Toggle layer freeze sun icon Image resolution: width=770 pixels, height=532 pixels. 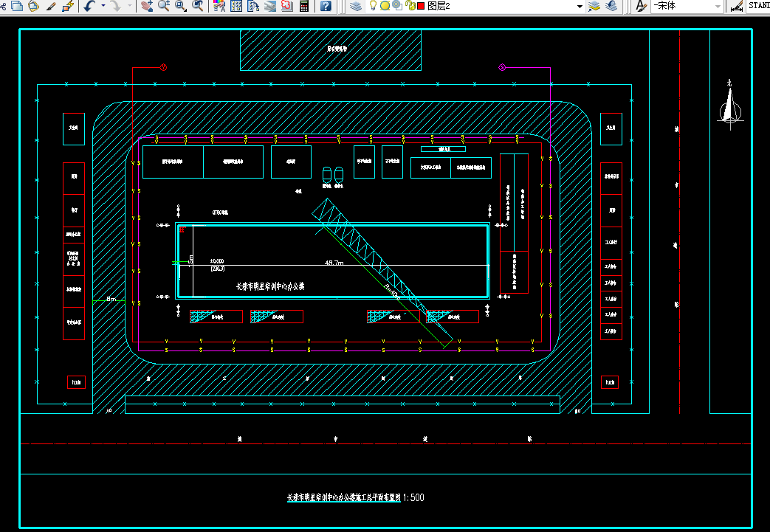coord(385,6)
